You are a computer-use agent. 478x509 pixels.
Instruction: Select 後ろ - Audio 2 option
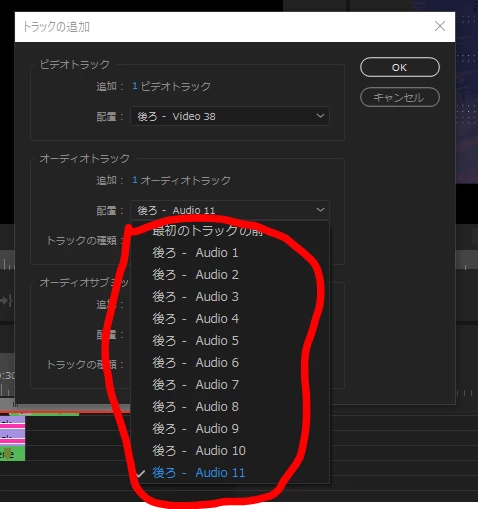click(x=230, y=275)
